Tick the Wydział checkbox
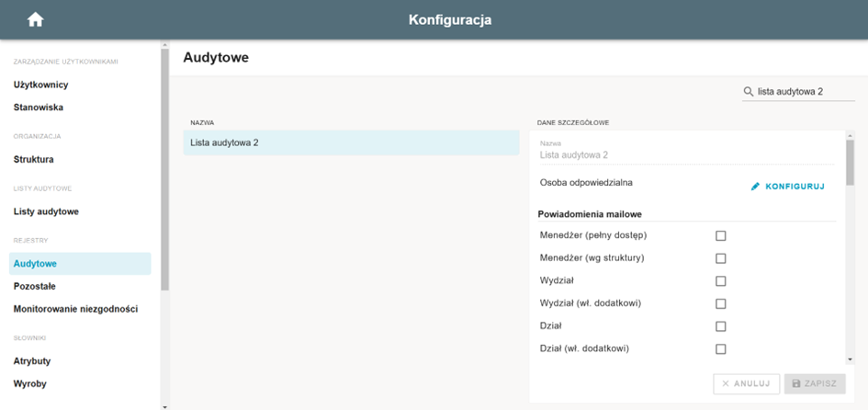Viewport: 868px width, 410px height. tap(721, 281)
